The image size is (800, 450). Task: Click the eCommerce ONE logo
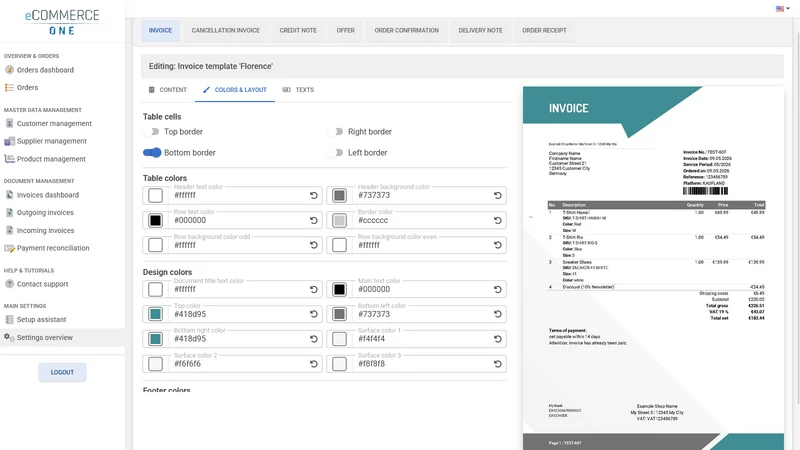pyautogui.click(x=62, y=22)
